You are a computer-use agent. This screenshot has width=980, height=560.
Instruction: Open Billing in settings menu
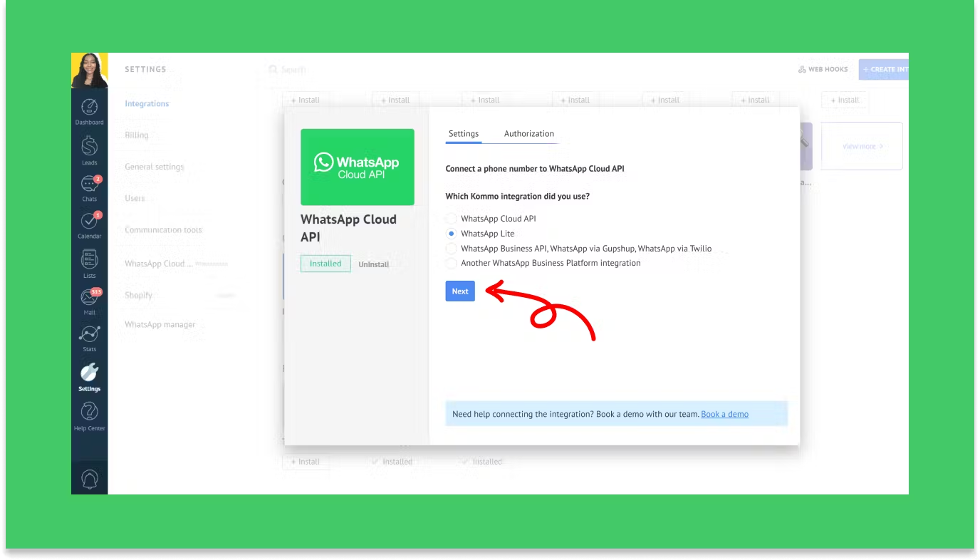137,135
